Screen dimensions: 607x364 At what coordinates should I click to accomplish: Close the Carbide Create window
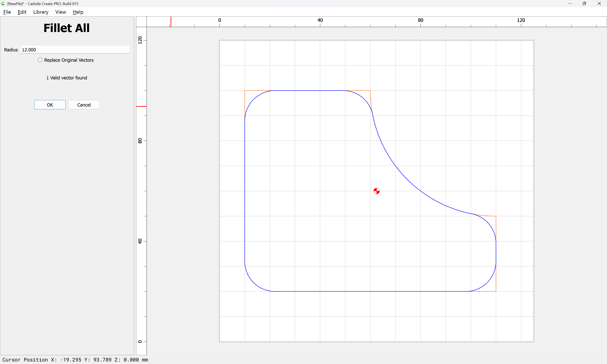tap(599, 4)
